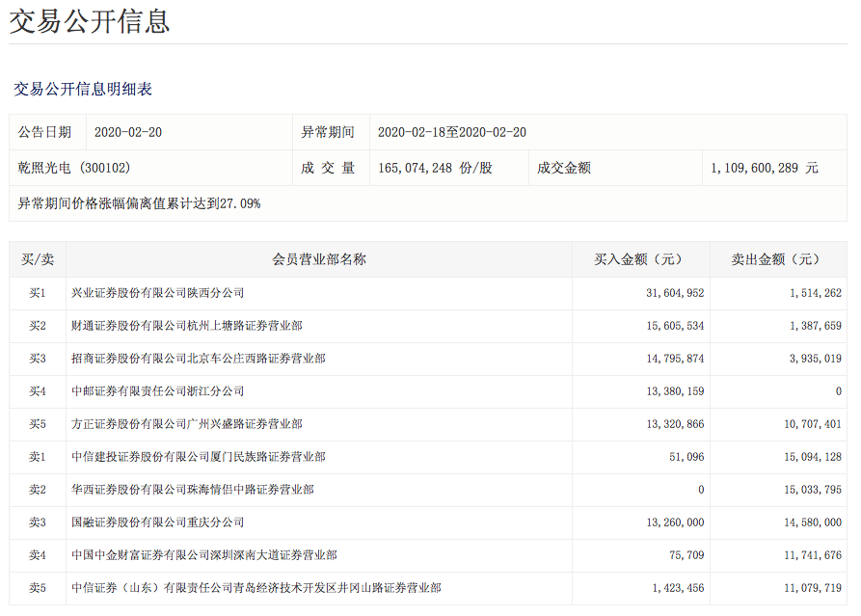Click the 会员营业部名称 column header
This screenshot has height=616, width=861.
pyautogui.click(x=319, y=259)
